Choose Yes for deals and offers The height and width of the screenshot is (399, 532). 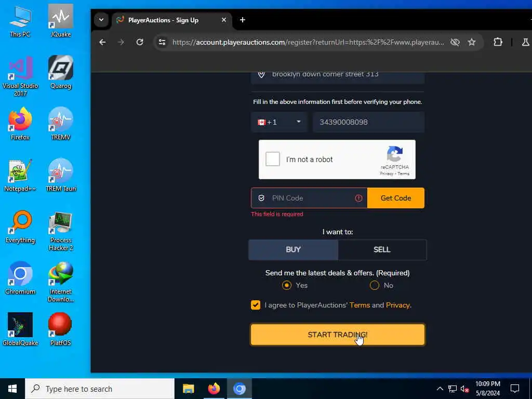click(287, 285)
